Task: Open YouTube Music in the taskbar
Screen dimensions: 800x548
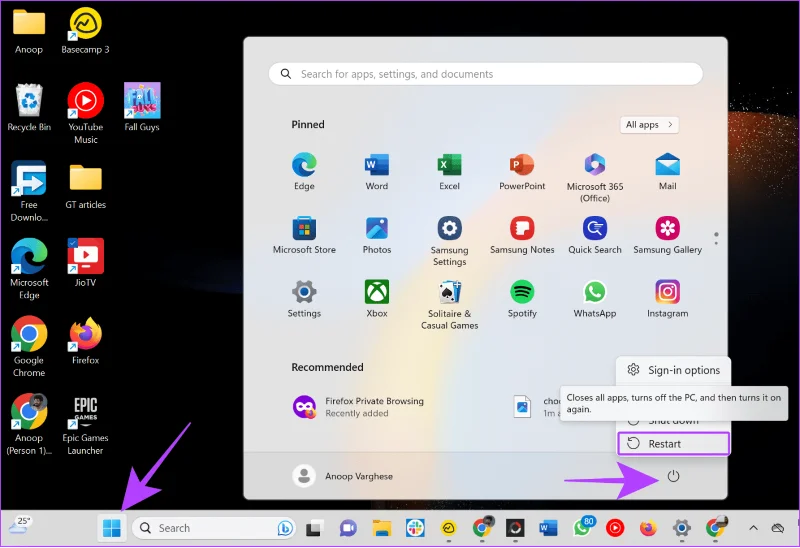Action: click(615, 528)
